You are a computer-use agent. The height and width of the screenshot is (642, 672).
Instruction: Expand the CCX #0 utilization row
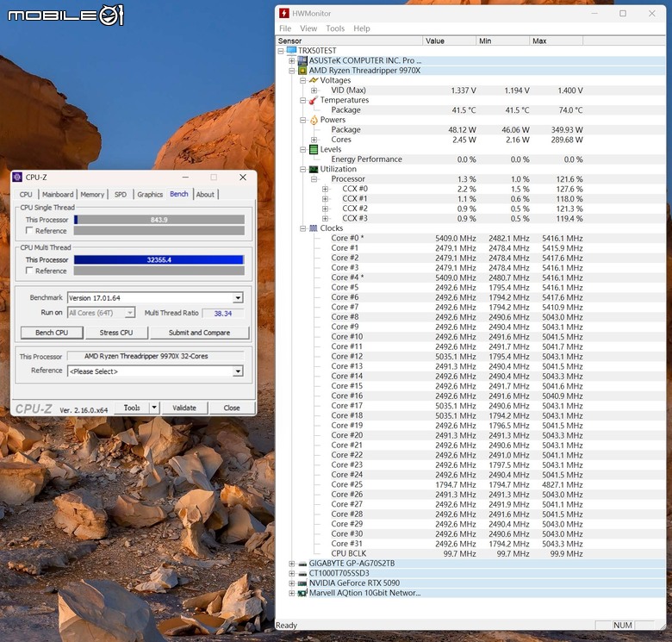coord(326,189)
